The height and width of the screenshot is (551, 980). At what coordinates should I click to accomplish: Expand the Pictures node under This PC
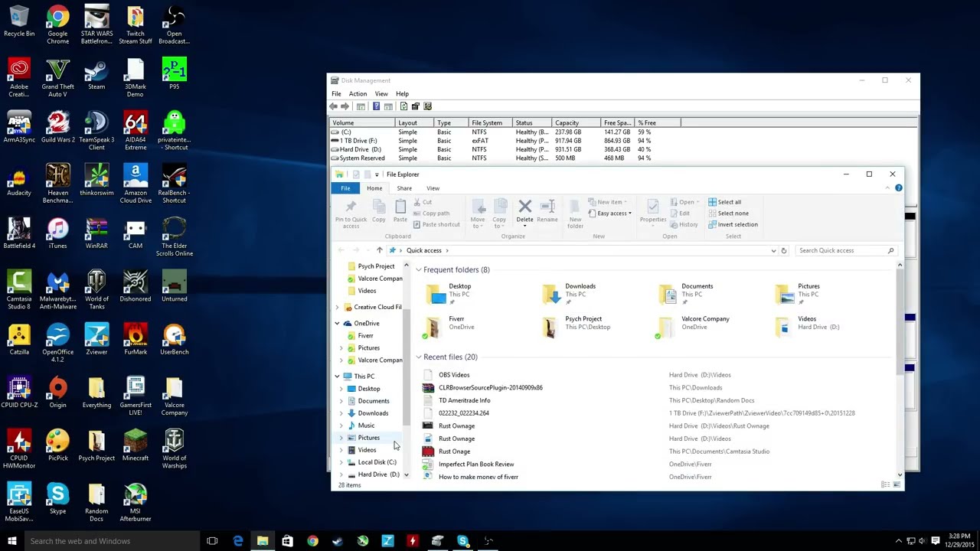pos(341,438)
